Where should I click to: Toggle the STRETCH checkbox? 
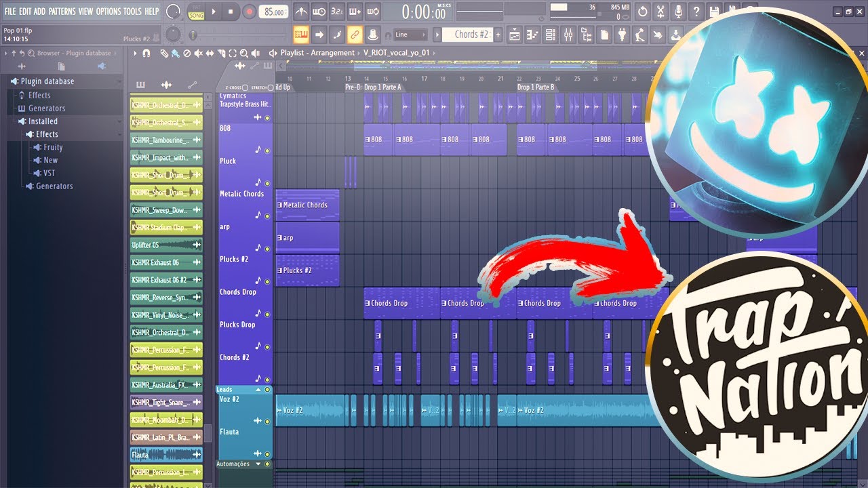[271, 87]
